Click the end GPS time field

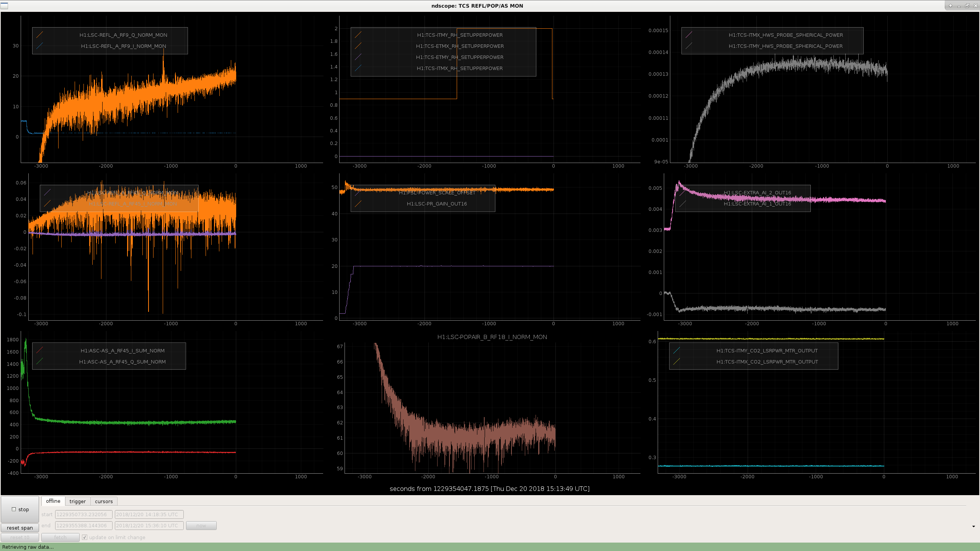(84, 525)
